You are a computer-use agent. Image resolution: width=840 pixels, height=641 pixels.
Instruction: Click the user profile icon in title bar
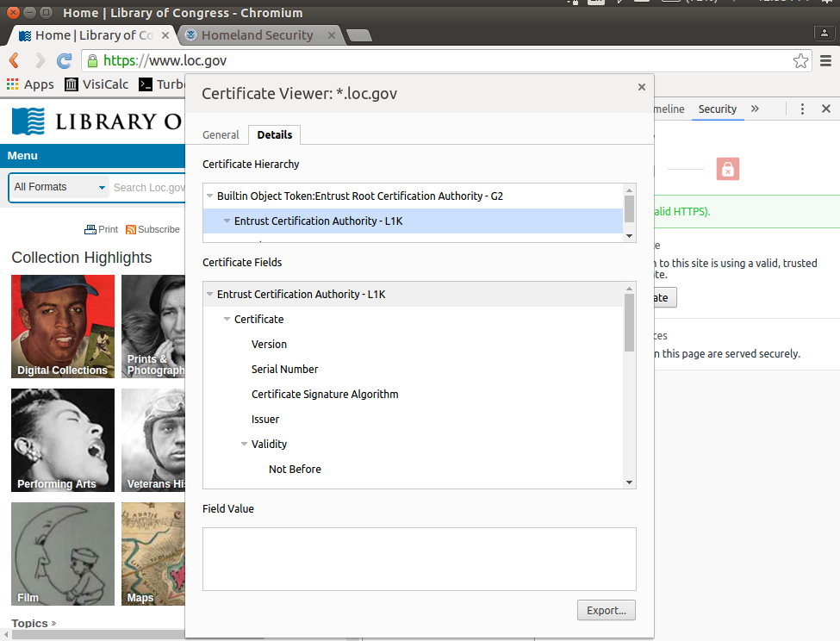(824, 34)
